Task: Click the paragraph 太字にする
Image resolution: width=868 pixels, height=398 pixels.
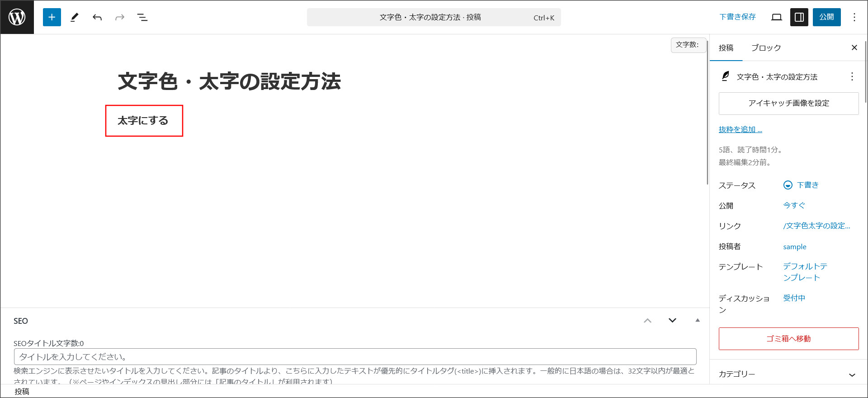Action: coord(143,121)
